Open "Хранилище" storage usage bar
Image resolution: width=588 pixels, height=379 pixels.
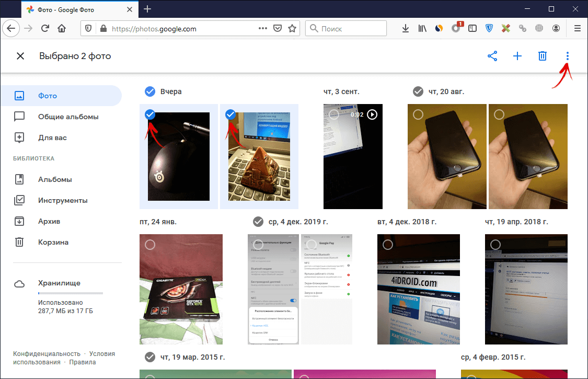tap(70, 293)
